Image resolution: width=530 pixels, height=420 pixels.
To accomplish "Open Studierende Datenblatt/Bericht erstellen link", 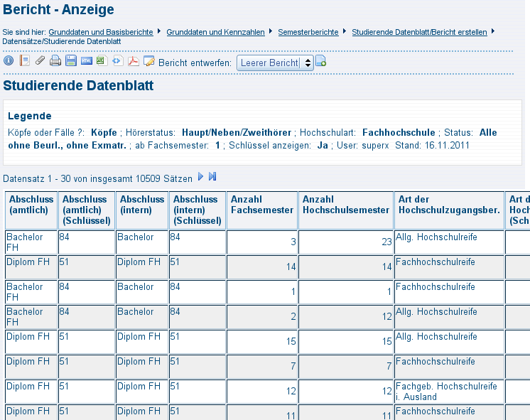I will coord(419,32).
